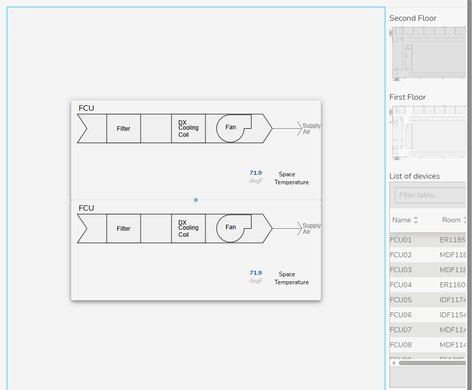The height and width of the screenshot is (390, 473).
Task: Click DX Cooling Coil in top FCU
Action: pyautogui.click(x=188, y=129)
